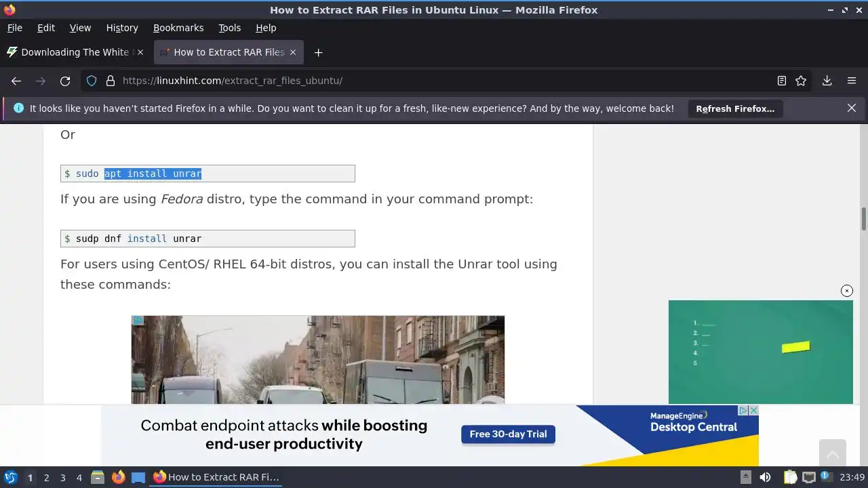Open the Downloads panel
Image resolution: width=868 pixels, height=488 pixels.
(827, 81)
